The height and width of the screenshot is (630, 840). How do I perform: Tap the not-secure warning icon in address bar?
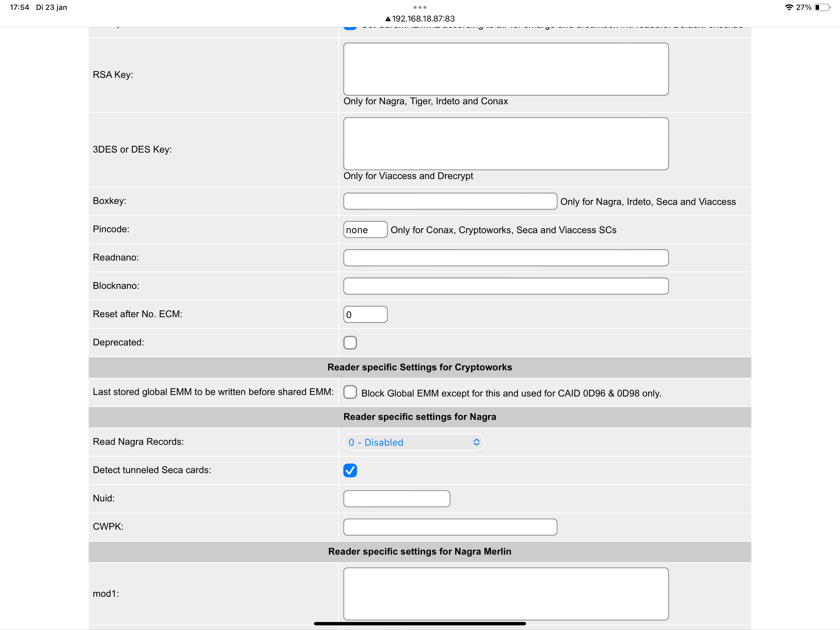tap(388, 19)
